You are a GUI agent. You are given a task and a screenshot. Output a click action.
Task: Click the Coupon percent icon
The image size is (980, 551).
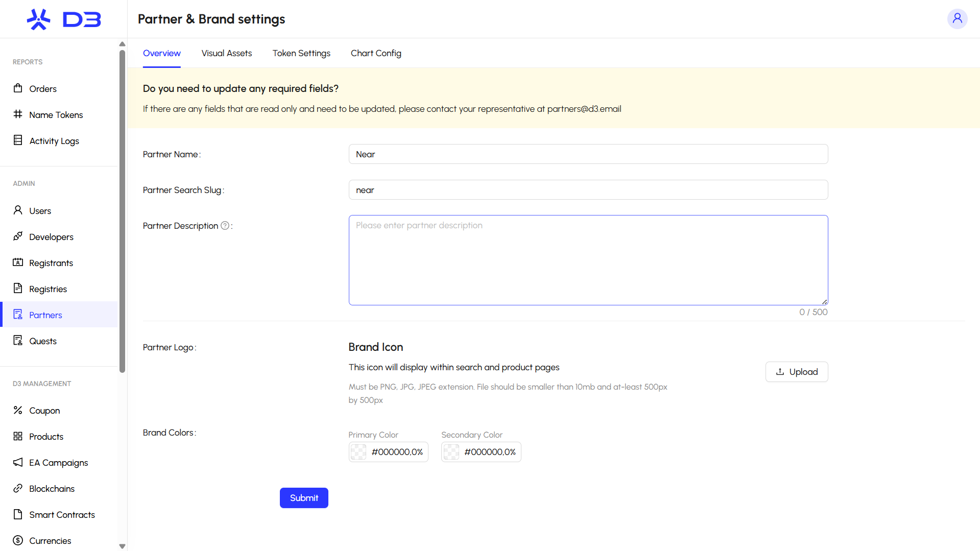point(18,410)
